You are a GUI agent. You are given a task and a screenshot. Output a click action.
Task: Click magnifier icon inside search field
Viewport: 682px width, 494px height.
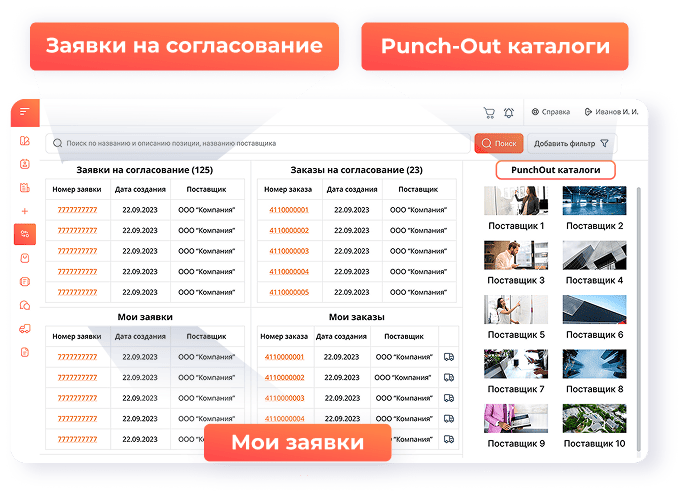pyautogui.click(x=57, y=143)
